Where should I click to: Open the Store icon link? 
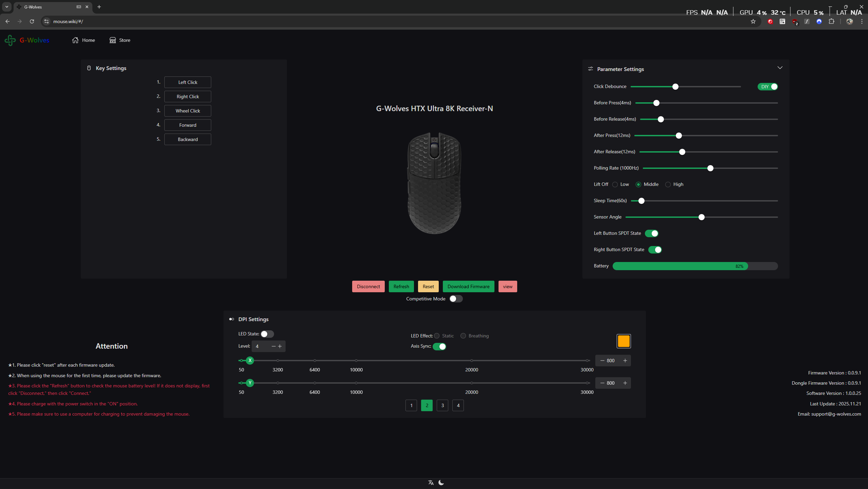pos(113,40)
